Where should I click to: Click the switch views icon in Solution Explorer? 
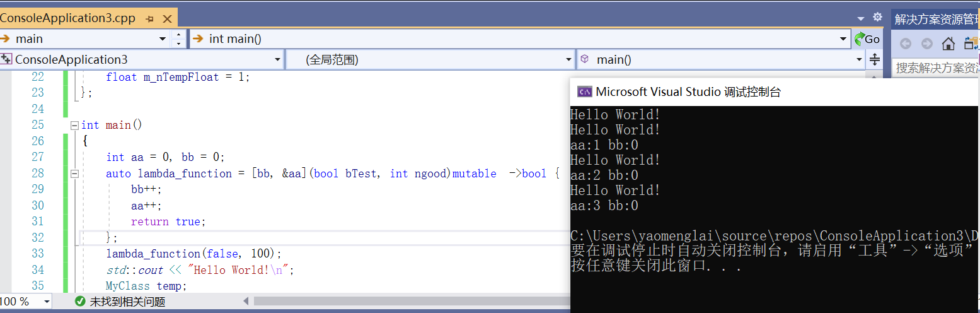[971, 44]
